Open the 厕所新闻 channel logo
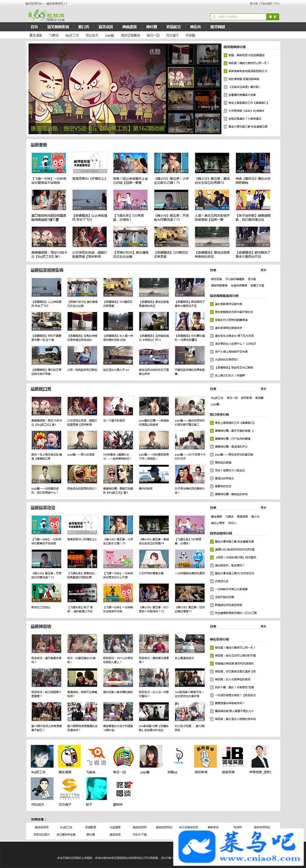 click(x=206, y=756)
